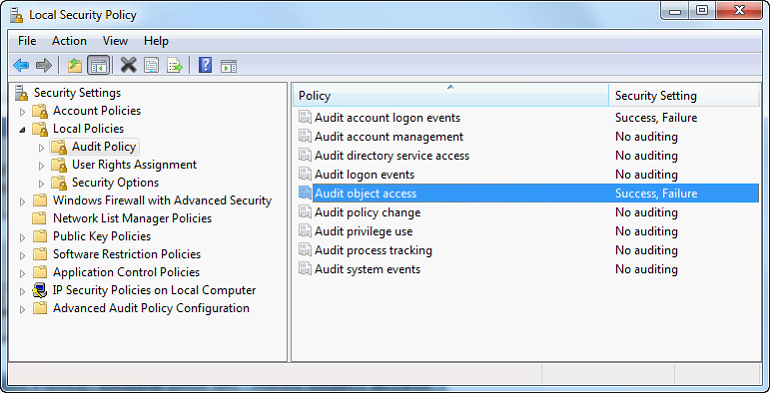
Task: Click the Audit policy change icon
Action: coord(305,212)
